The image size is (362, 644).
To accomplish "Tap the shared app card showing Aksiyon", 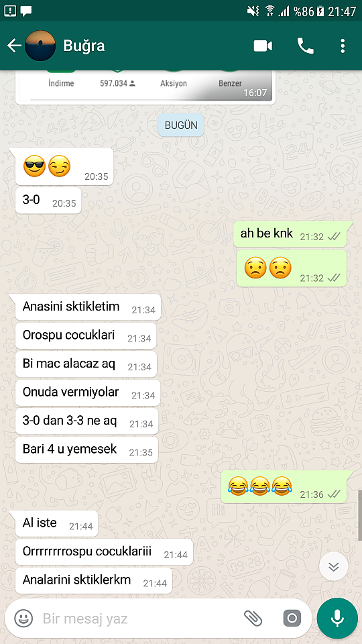I will [143, 87].
